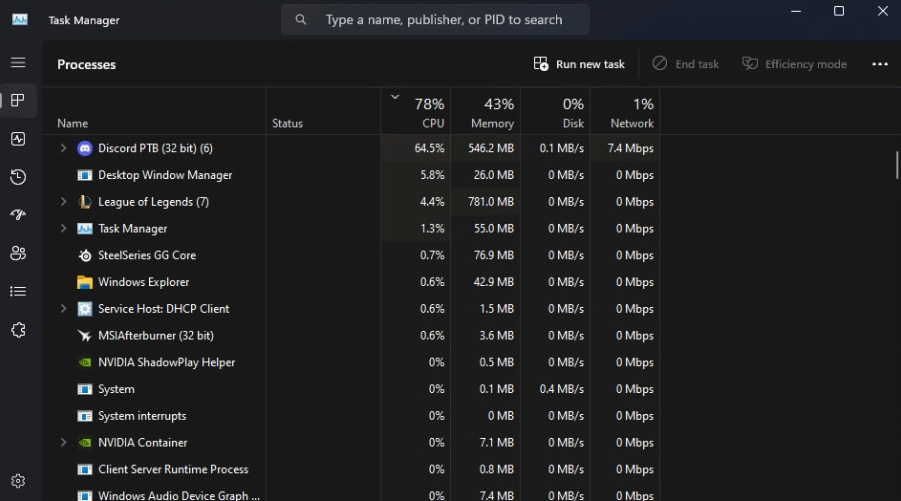Click the System process icon
Image resolution: width=901 pixels, height=501 pixels.
(84, 389)
